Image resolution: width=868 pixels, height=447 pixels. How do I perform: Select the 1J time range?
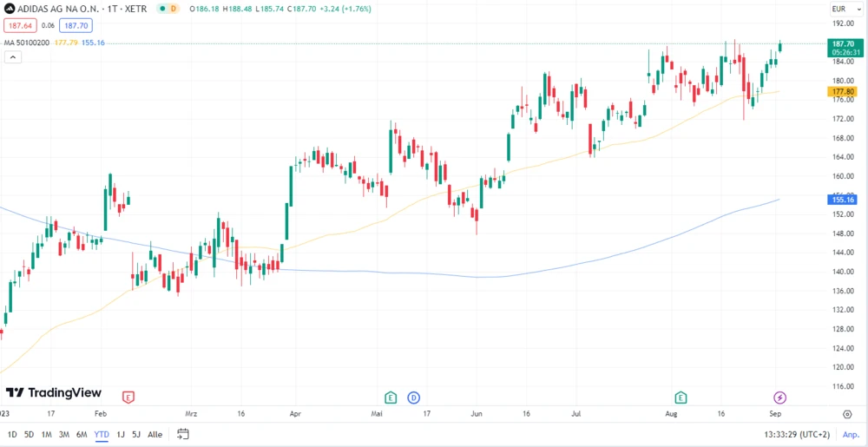pyautogui.click(x=121, y=434)
